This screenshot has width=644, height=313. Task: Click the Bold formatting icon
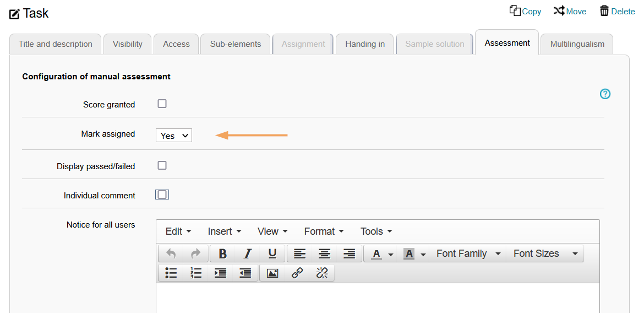[223, 253]
